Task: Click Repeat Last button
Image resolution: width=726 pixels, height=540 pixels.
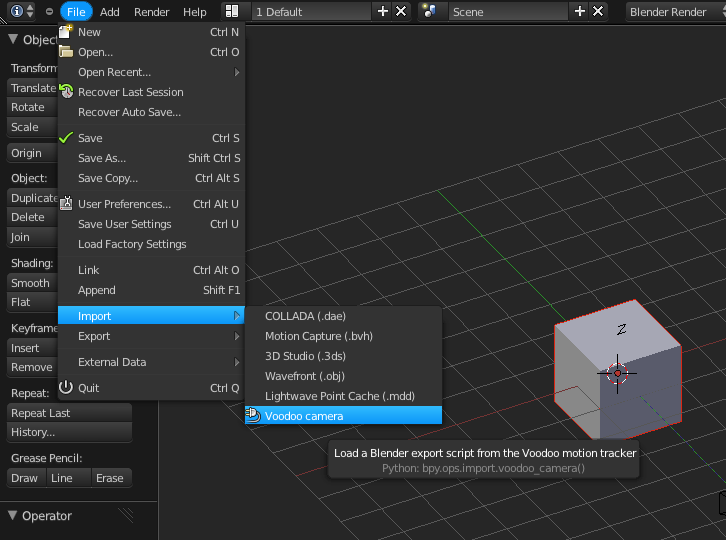Action: [x=69, y=413]
